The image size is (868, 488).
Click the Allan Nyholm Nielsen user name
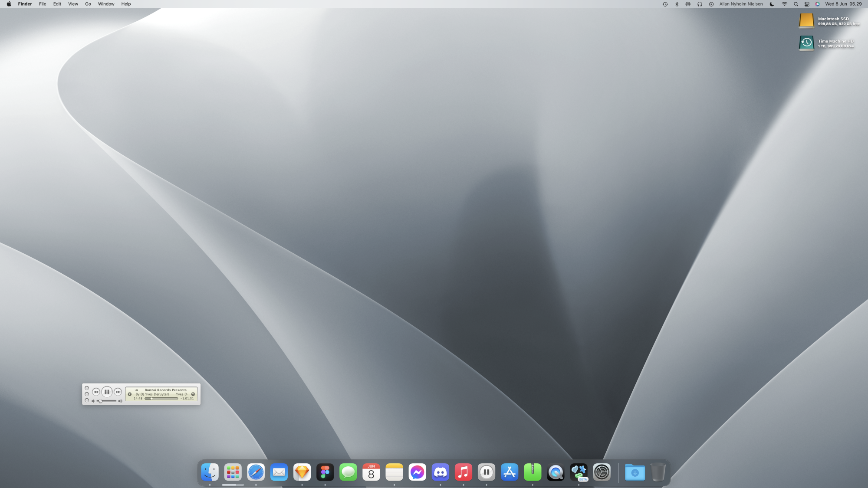point(741,4)
